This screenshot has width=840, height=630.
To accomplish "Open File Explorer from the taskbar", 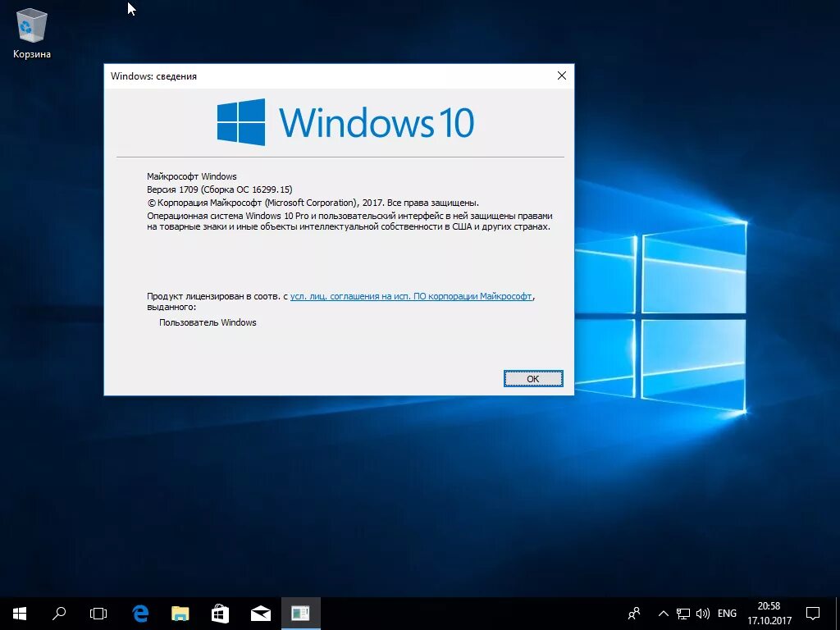I will click(180, 614).
